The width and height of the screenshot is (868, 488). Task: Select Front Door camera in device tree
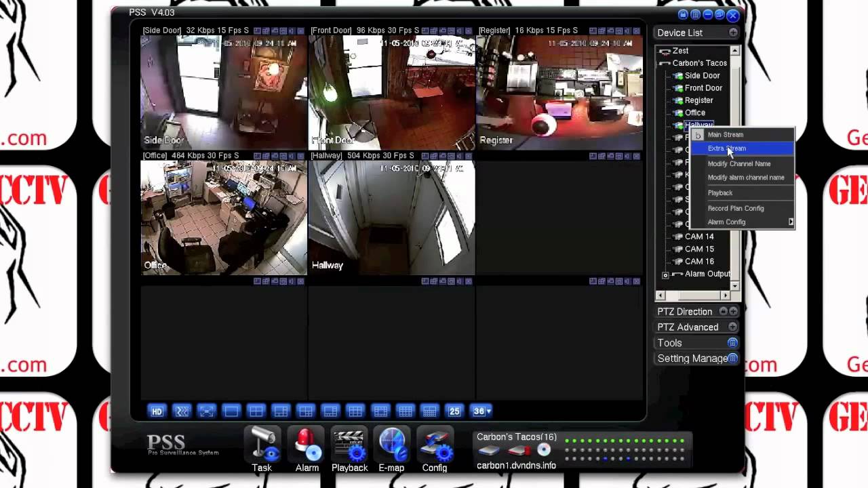(x=703, y=88)
